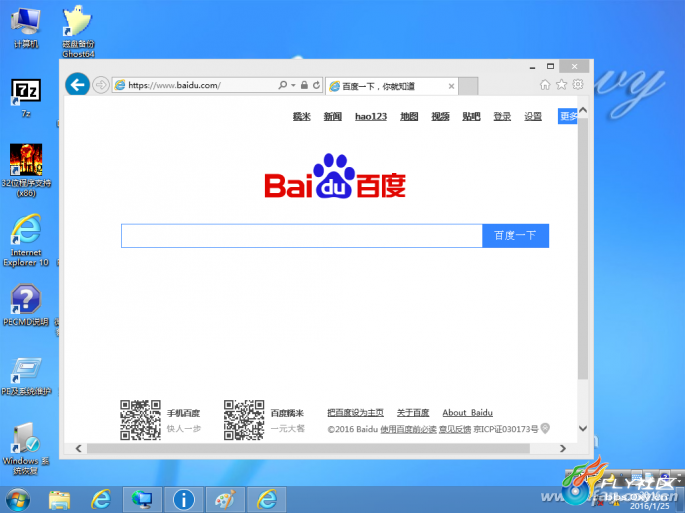The image size is (685, 513).
Task: Click 把百度设为主页 link
Action: pyautogui.click(x=356, y=412)
